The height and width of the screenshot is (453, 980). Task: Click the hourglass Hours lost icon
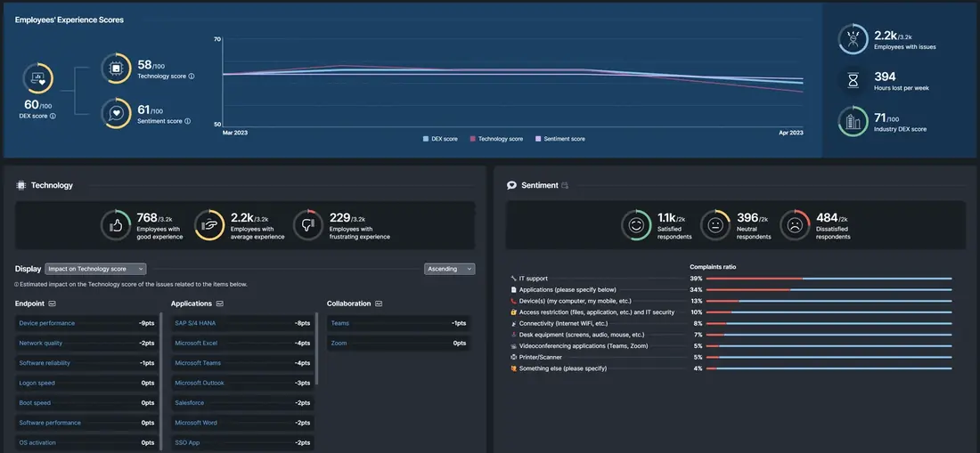853,80
